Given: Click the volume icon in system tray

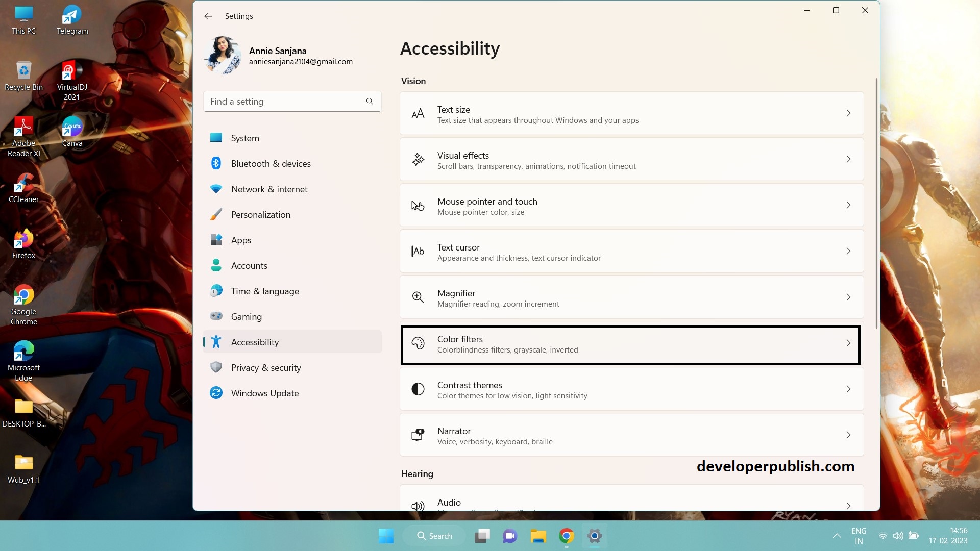Looking at the screenshot, I should [898, 536].
